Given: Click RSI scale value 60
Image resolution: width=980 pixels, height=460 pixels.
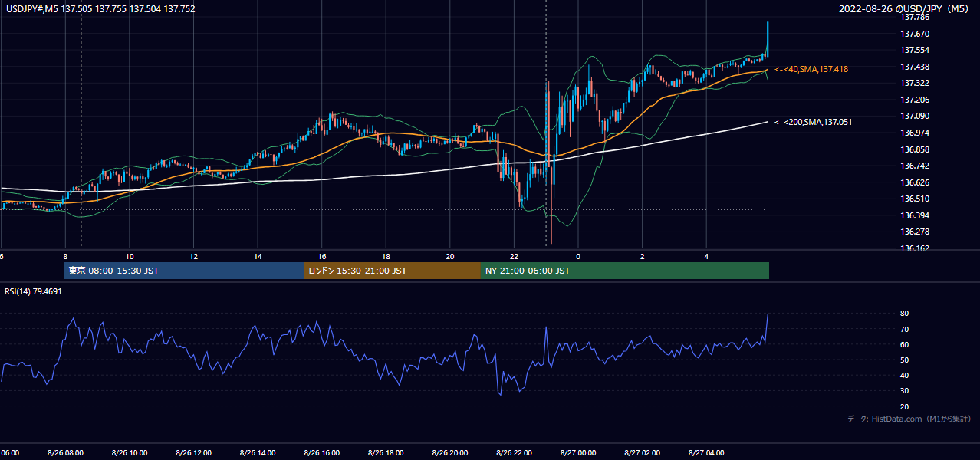Looking at the screenshot, I should 905,344.
